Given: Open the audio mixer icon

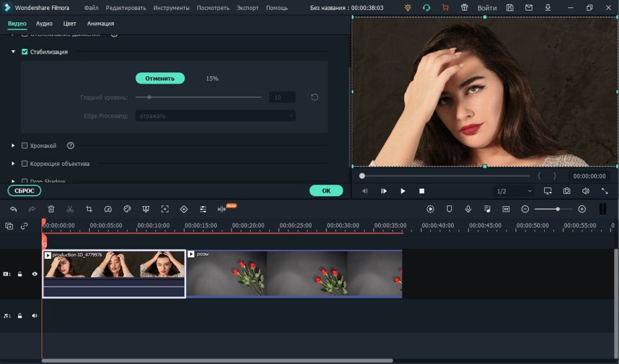Looking at the screenshot, I should [487, 209].
